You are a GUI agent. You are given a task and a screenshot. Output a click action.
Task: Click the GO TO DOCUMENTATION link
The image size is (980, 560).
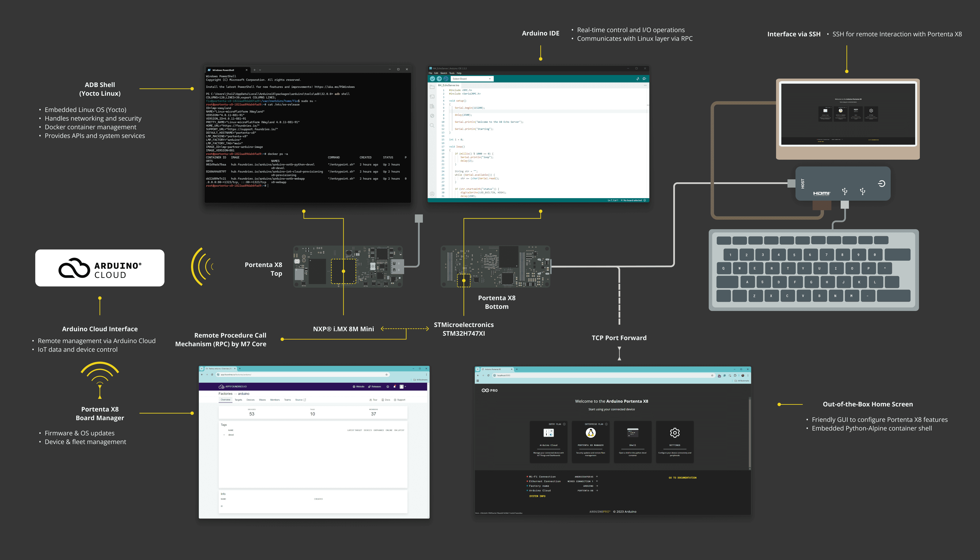click(x=682, y=478)
